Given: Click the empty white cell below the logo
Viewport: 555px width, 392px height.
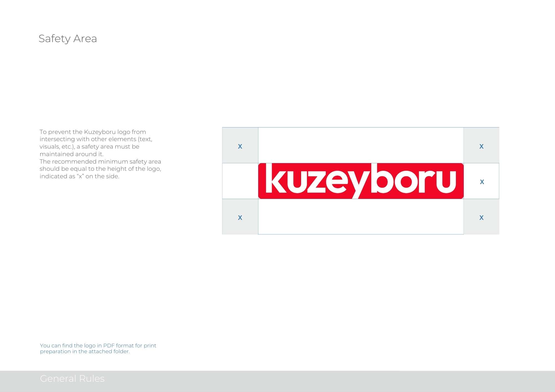Looking at the screenshot, I should click(x=361, y=217).
